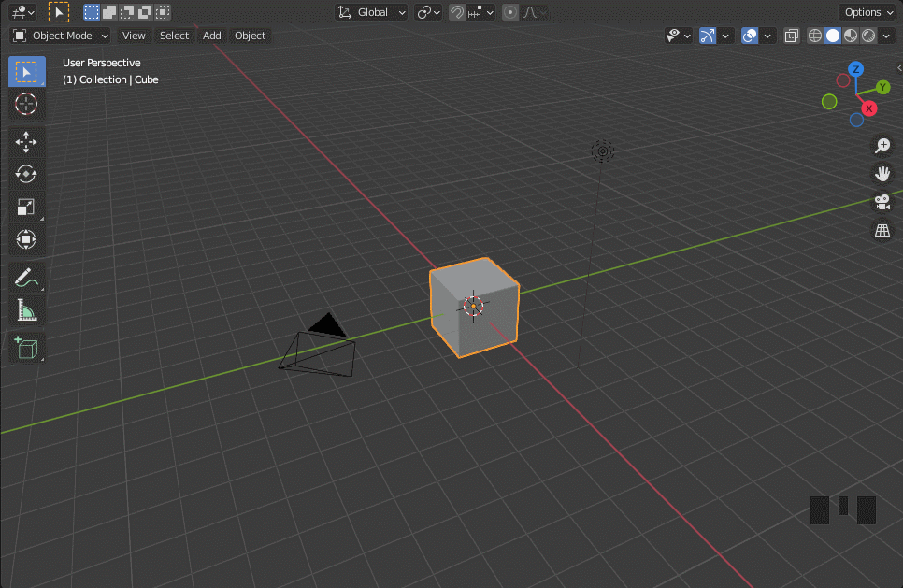The width and height of the screenshot is (903, 588).
Task: Activate the 3D Cursor tool
Action: pos(26,105)
